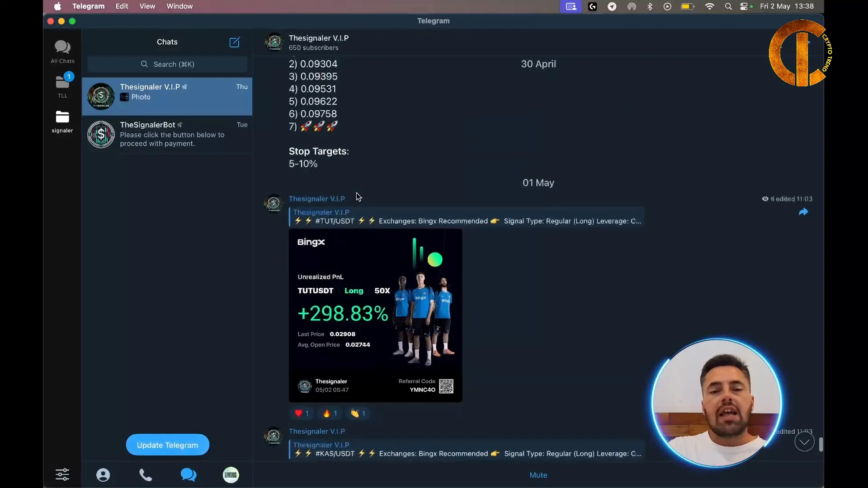Click the 30 April date label
Image resolution: width=868 pixels, height=488 pixels.
[538, 64]
